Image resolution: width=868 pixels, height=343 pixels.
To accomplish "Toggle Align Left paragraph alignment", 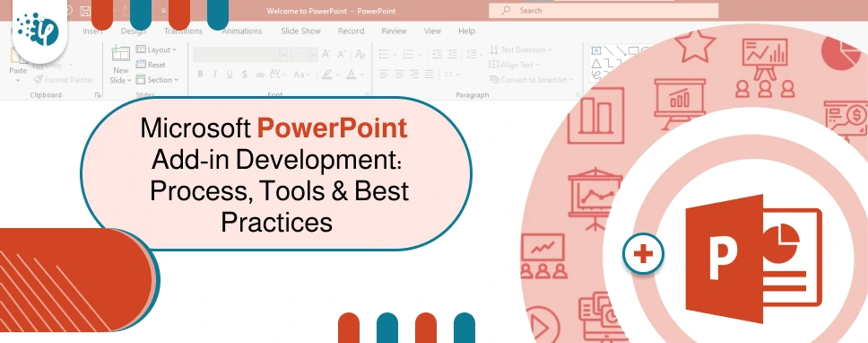I will pos(384,75).
